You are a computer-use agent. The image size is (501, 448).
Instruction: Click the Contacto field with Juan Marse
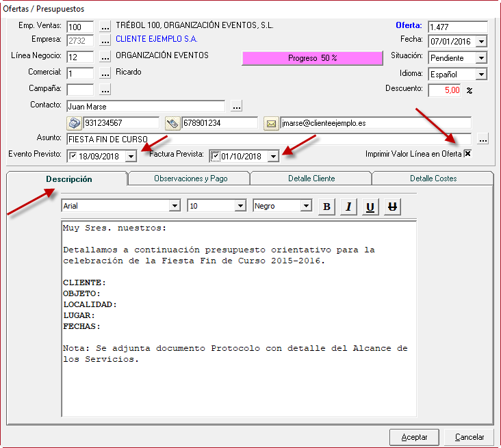[146, 106]
